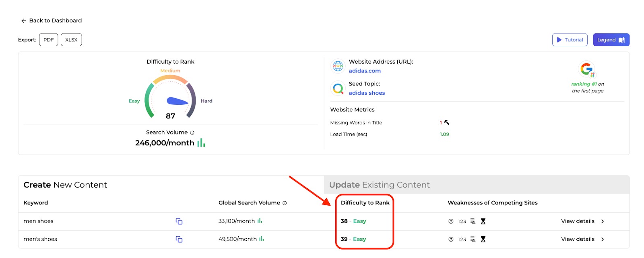Screen dimensions: 644x258
Task: Click question mark icon in men's shoes row
Action: point(451,239)
